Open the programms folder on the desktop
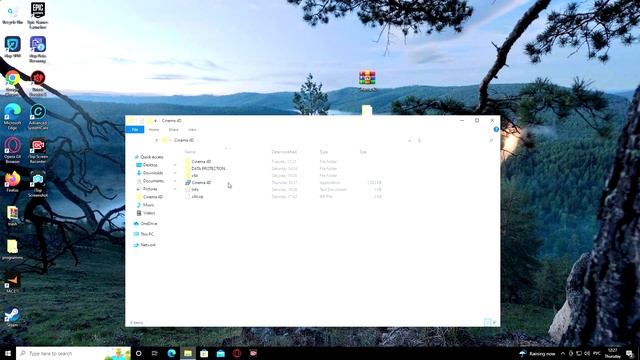Viewport: 640px width, 360px height. tap(12, 249)
